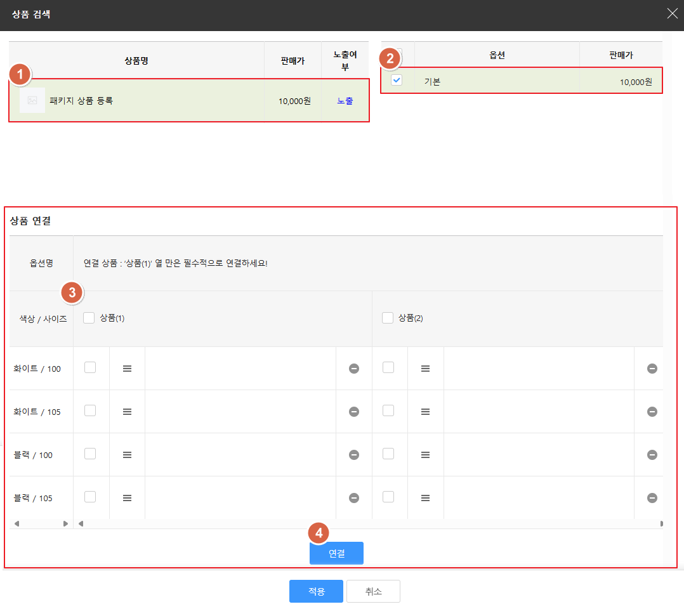Click the hamburger icon for 화이트 / 100 상품(2)
Viewport: 684px width, 616px height.
(x=425, y=369)
